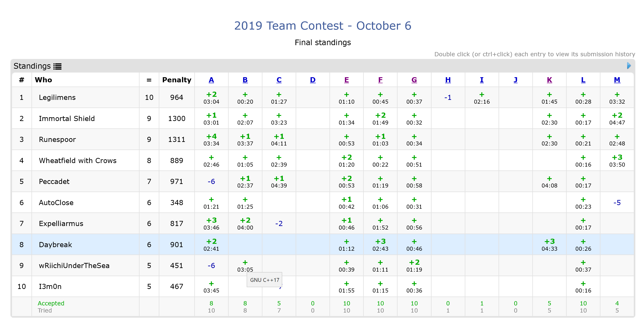Screen dimensions: 644x329
Task: Click Peccadet's -6 entry for problem A
Action: 211,181
